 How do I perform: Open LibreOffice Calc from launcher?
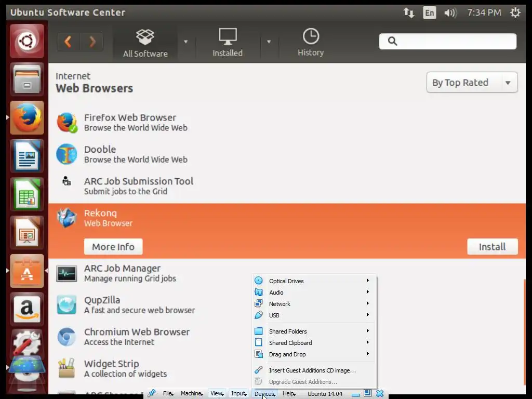tap(27, 194)
